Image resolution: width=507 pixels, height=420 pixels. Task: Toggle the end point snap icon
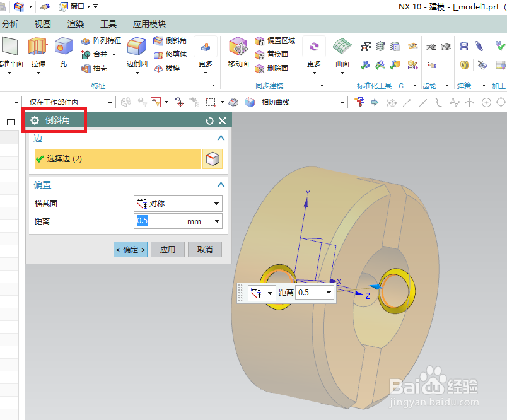pos(407,103)
